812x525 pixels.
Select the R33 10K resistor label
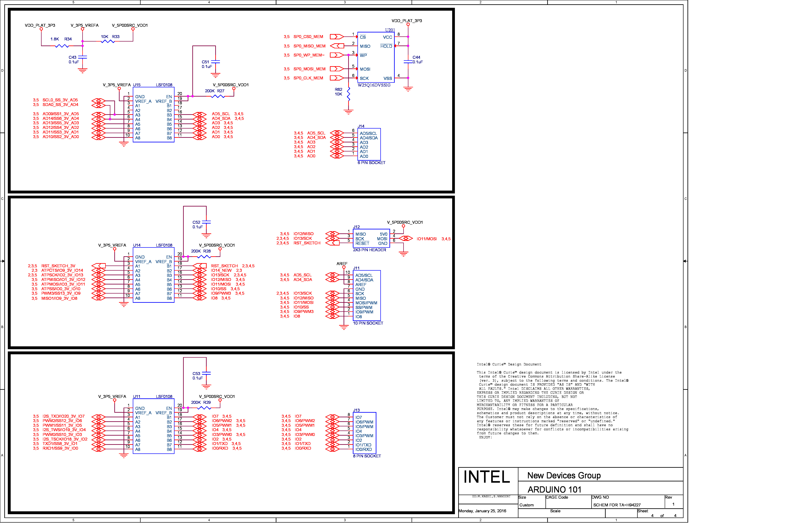tap(110, 37)
